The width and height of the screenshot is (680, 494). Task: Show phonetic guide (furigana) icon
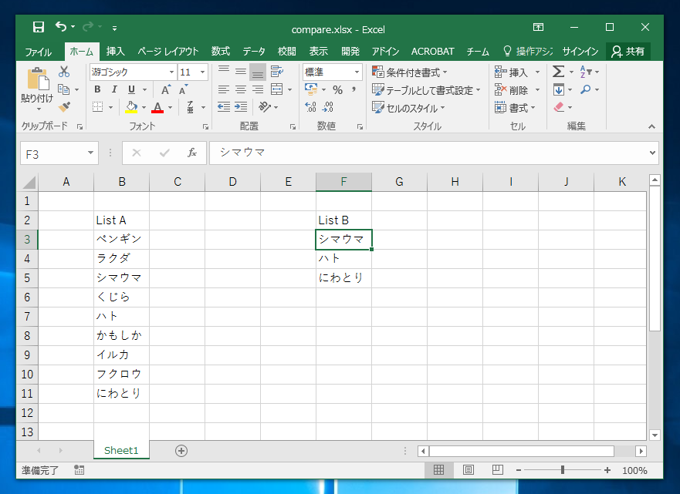coord(190,107)
